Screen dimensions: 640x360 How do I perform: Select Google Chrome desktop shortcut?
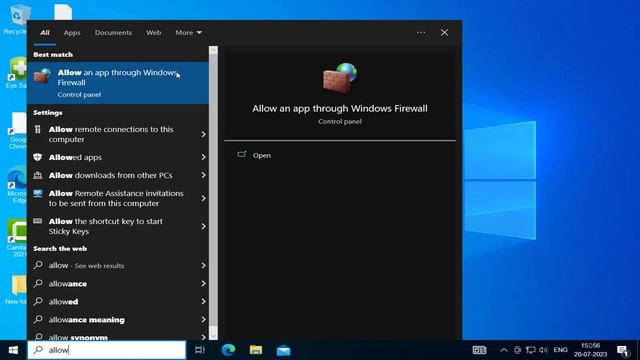[18, 130]
